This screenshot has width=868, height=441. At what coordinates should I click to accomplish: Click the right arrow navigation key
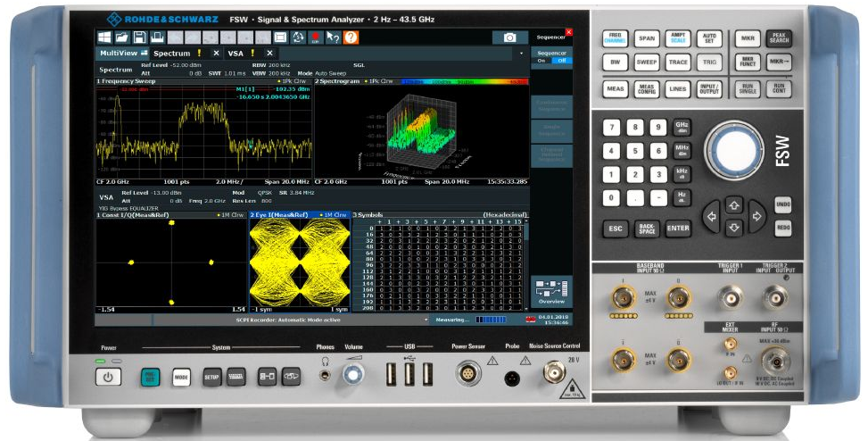pyautogui.click(x=756, y=217)
